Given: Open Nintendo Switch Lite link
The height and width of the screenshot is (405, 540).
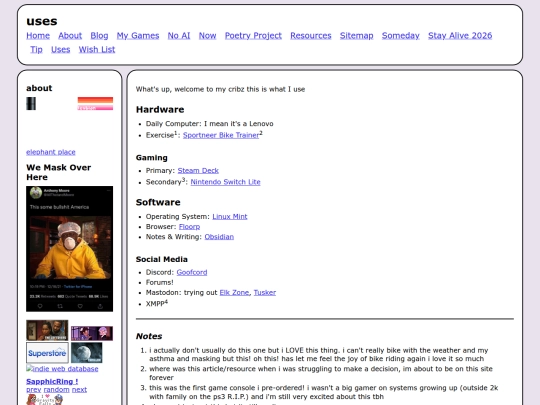Looking at the screenshot, I should click(225, 182).
